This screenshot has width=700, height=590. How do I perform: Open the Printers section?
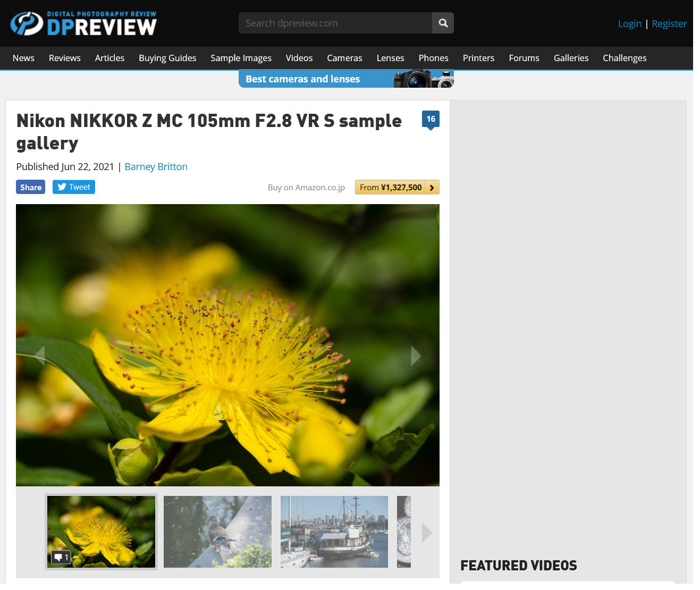(x=478, y=58)
